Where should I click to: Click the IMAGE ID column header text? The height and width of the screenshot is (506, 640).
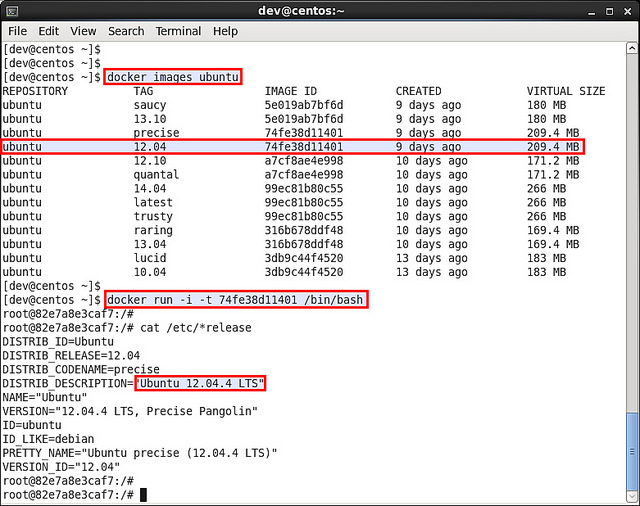pos(292,91)
